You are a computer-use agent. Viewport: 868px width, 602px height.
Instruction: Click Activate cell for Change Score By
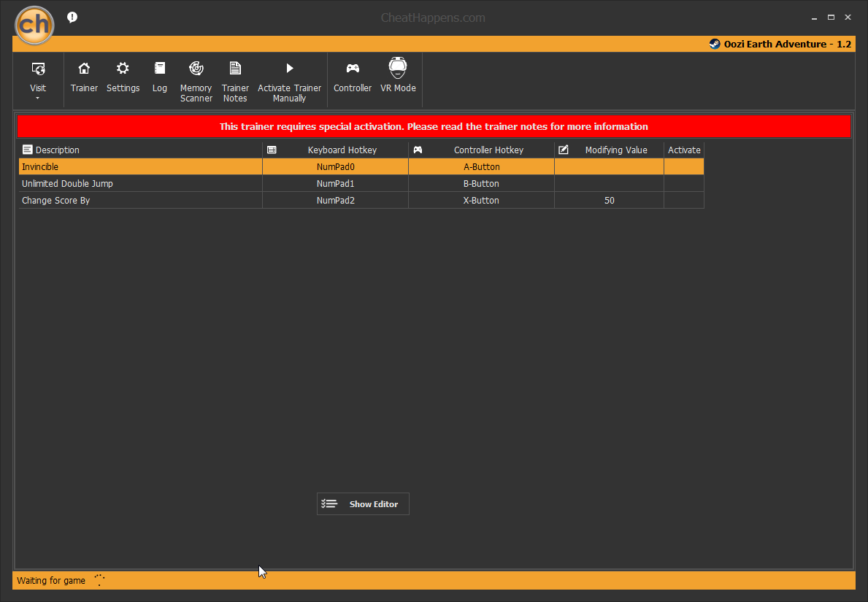(x=684, y=200)
